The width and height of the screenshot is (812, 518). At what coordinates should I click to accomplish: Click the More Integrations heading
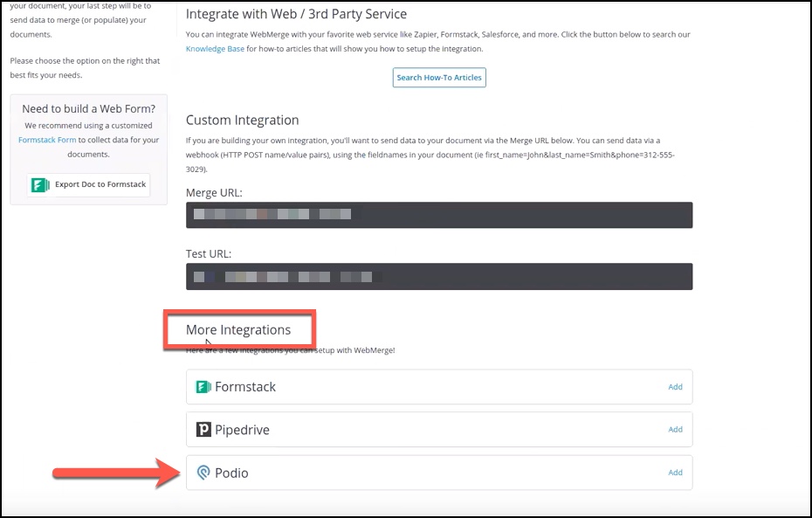click(238, 330)
